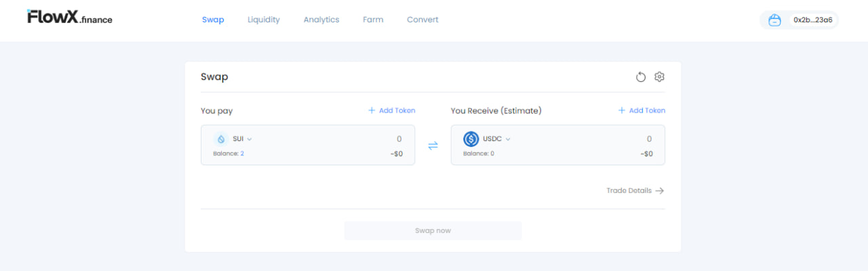Image resolution: width=868 pixels, height=271 pixels.
Task: Click the swap direction arrows icon
Action: coord(433,145)
